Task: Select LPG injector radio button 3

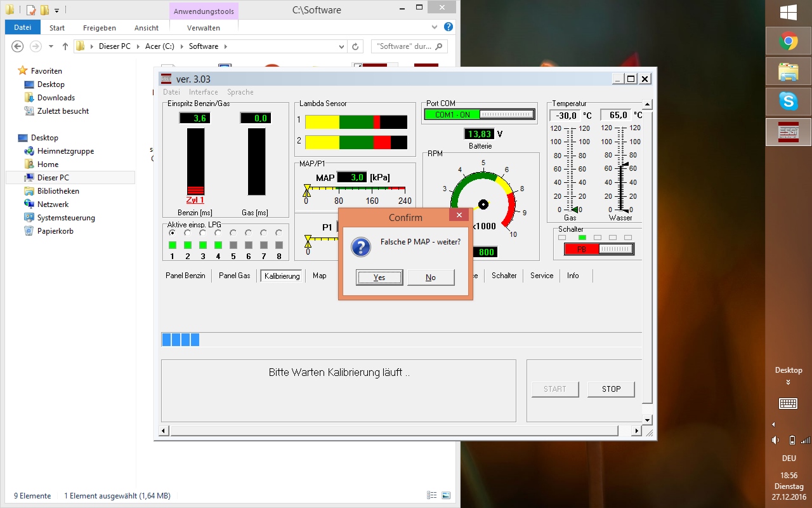Action: tap(202, 233)
